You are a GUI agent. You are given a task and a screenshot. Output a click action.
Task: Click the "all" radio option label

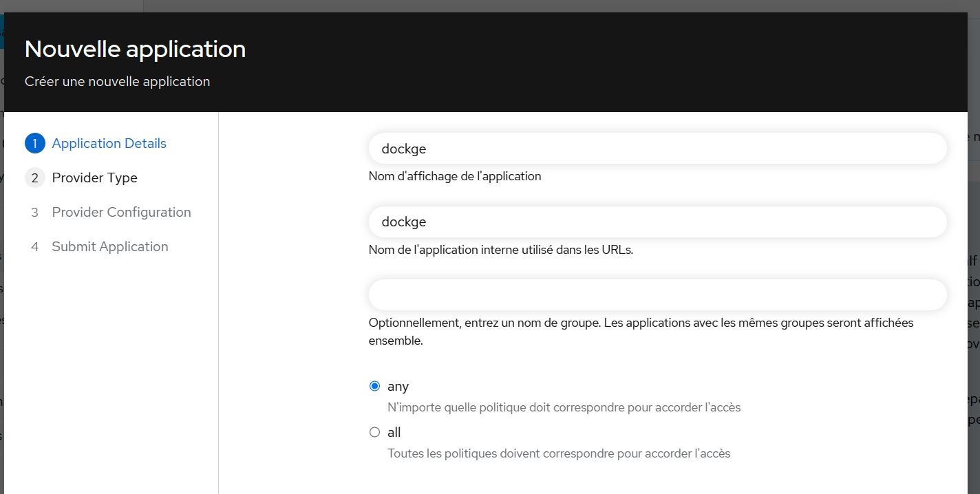[394, 432]
